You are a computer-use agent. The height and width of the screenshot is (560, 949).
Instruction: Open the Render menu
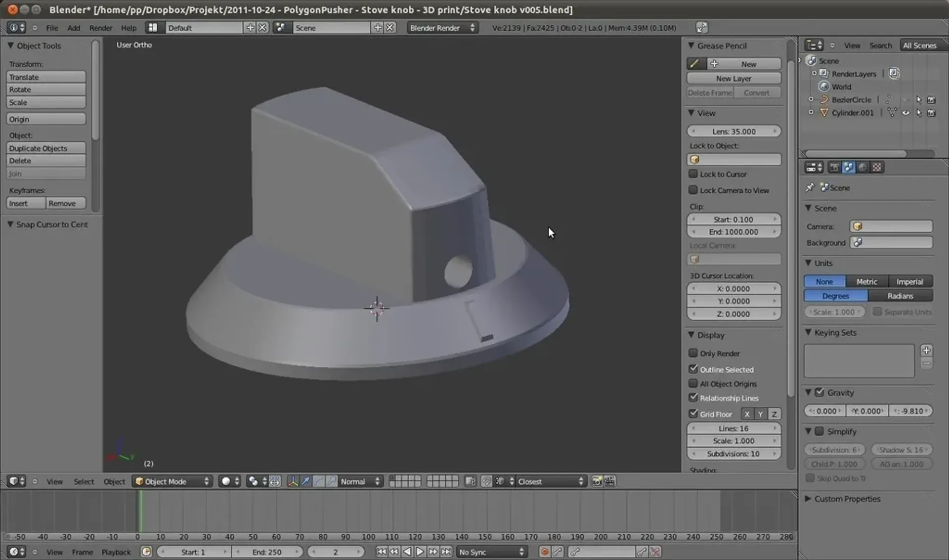tap(100, 28)
